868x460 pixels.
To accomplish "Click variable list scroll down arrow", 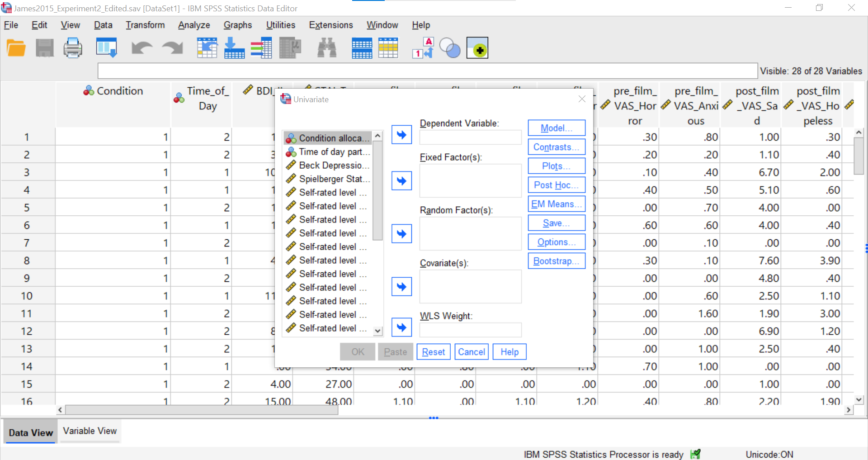I will (378, 331).
